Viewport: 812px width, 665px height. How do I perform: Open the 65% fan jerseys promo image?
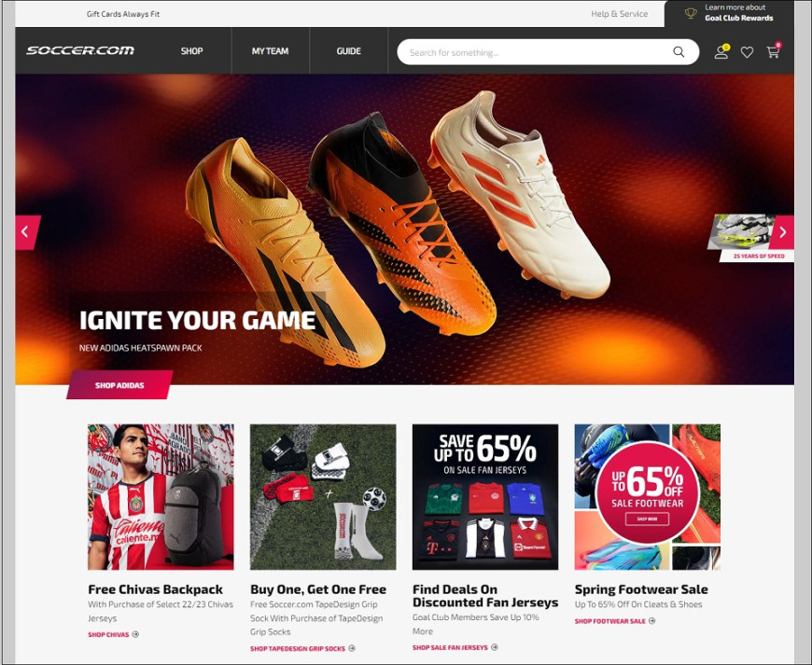coord(485,497)
